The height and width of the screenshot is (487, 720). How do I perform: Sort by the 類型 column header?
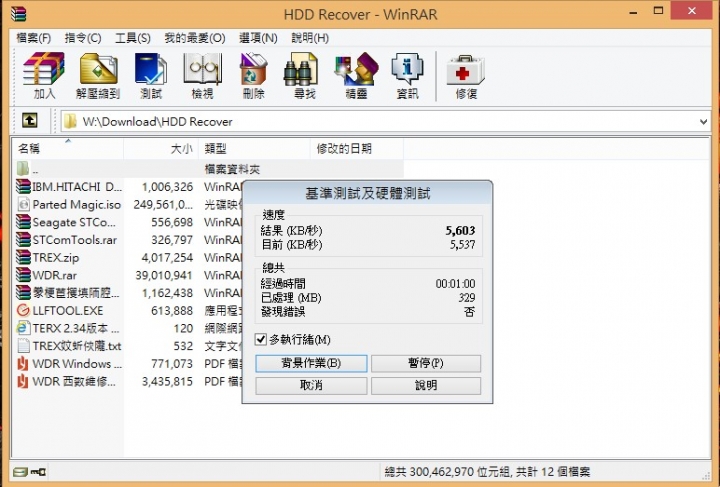254,149
